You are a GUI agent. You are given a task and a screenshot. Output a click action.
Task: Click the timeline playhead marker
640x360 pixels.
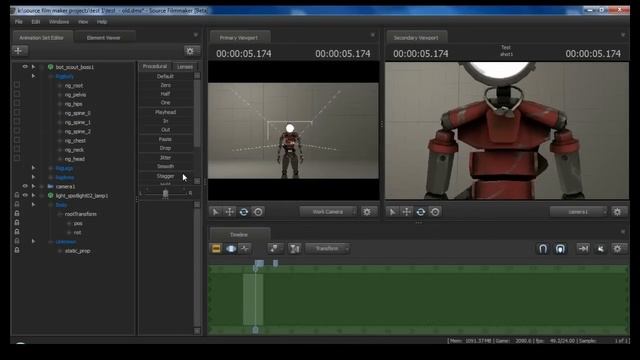tap(256, 267)
